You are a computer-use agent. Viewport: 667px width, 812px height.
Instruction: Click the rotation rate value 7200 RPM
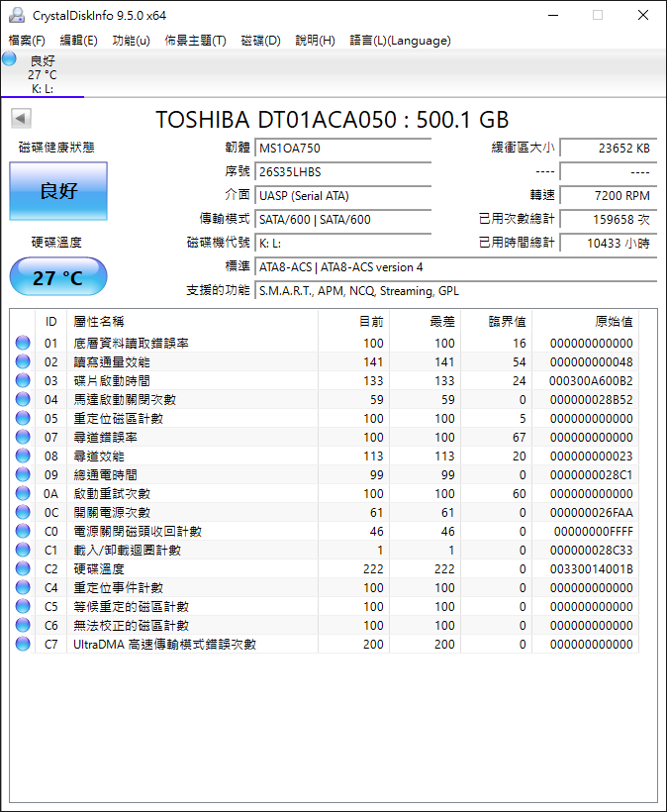pyautogui.click(x=609, y=196)
